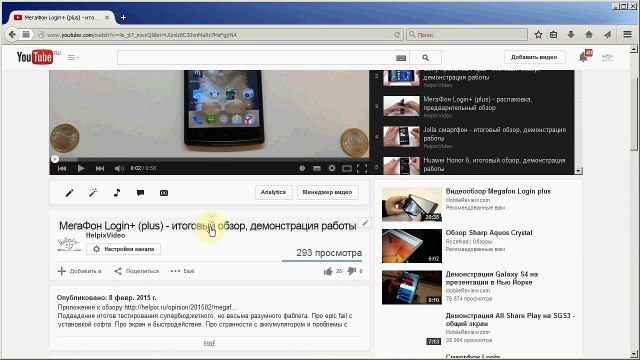
Task: Edit the title using the pencil beside it
Action: (365, 222)
